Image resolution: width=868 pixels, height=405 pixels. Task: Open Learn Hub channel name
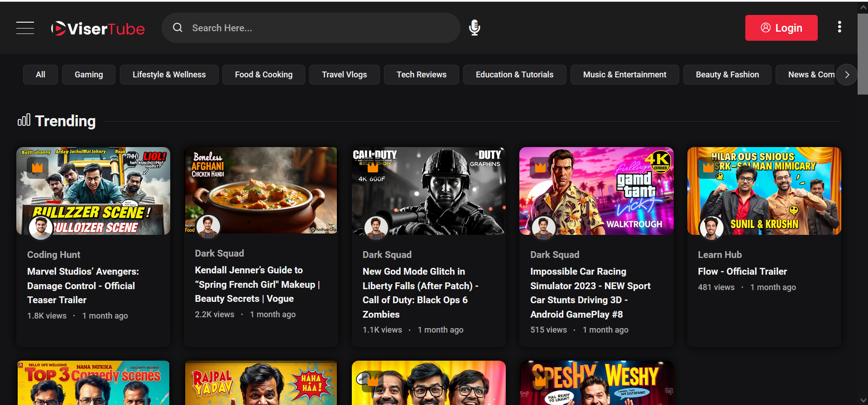719,255
